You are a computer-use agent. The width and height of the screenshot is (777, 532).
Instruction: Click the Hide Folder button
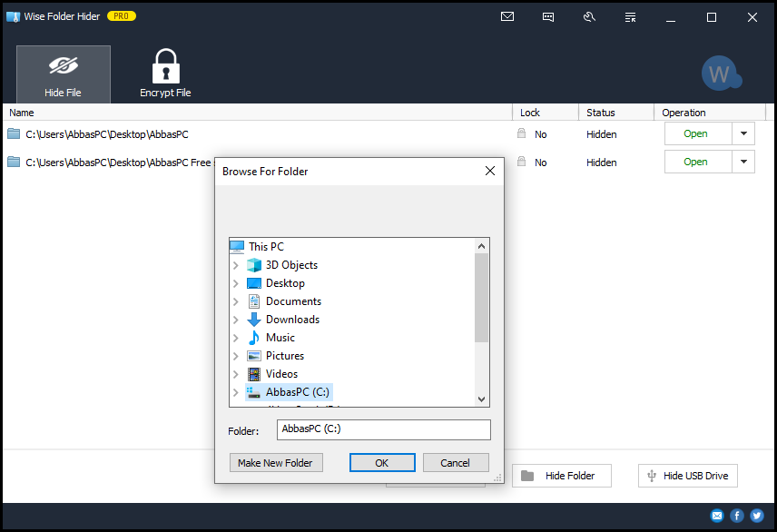pyautogui.click(x=562, y=476)
